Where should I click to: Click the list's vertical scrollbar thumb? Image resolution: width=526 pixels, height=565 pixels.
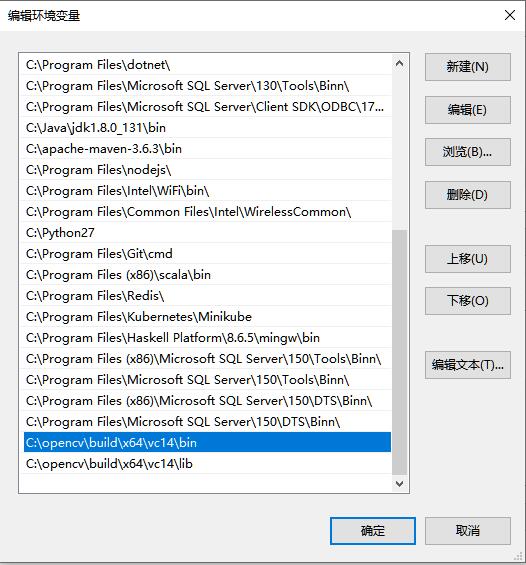coord(399,352)
